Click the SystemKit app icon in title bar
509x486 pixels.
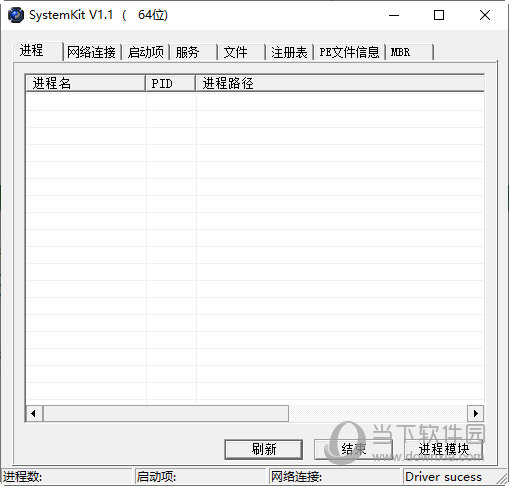point(16,15)
